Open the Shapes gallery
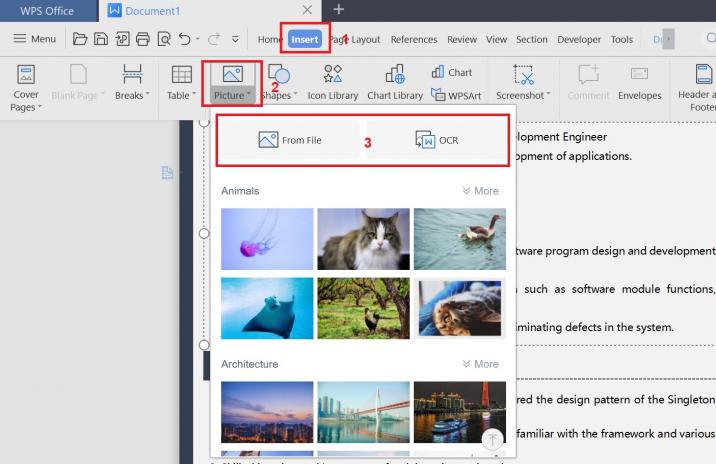Screen dimensions: 716x464 [279, 82]
